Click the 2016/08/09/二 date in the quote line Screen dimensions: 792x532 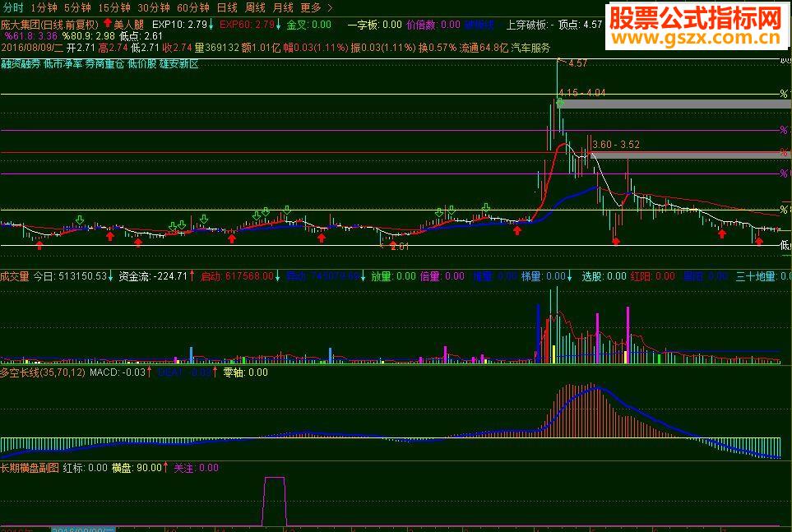(32, 48)
